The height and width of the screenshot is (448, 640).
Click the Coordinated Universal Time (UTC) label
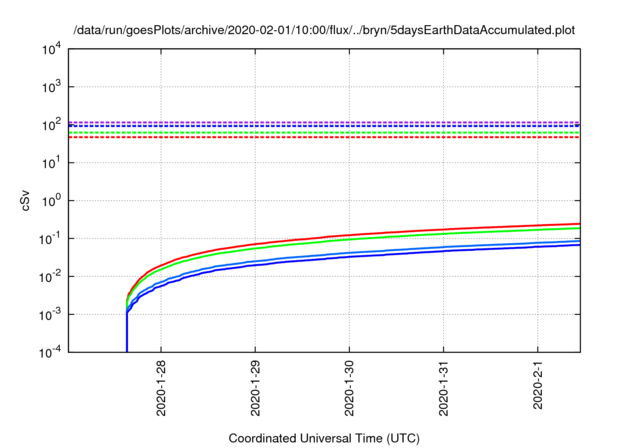pos(324,439)
